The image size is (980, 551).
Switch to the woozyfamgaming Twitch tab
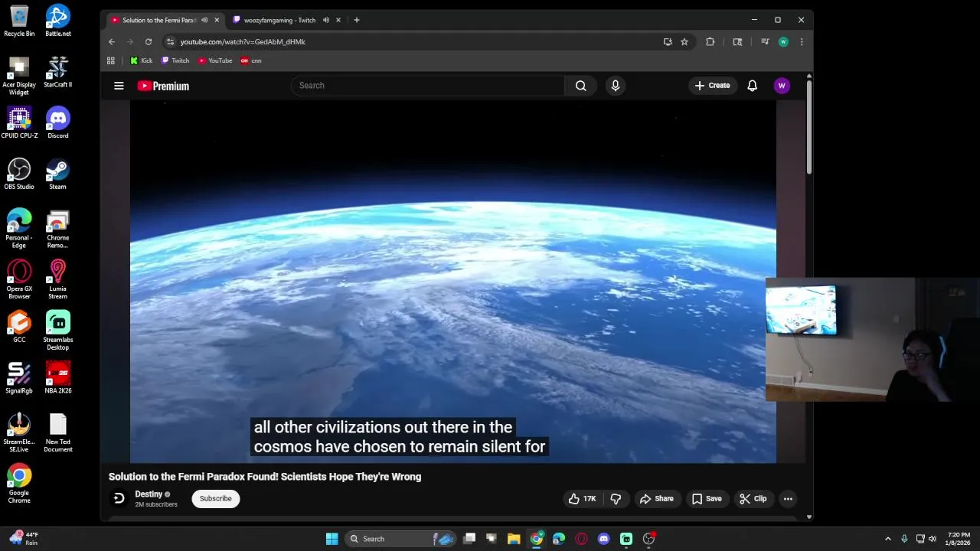click(x=280, y=20)
